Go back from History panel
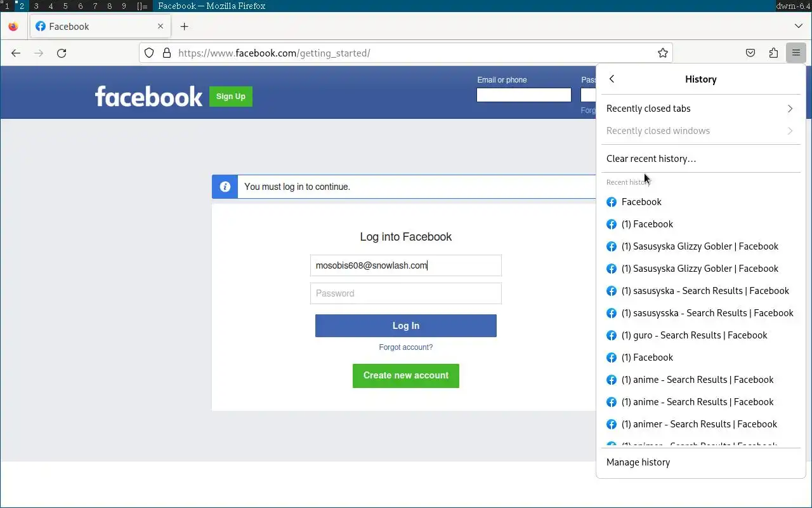Viewport: 812px width, 508px height. click(612, 79)
